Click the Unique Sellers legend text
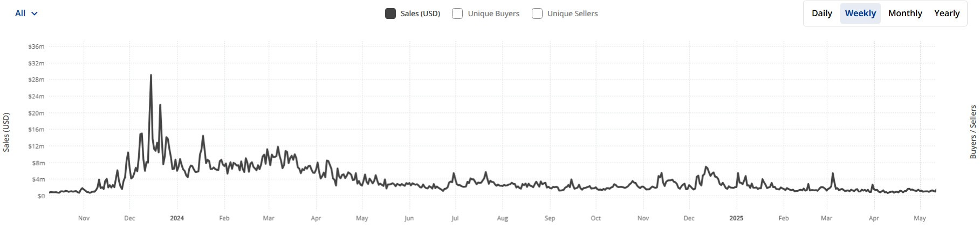This screenshot has height=228, width=980. [x=572, y=14]
